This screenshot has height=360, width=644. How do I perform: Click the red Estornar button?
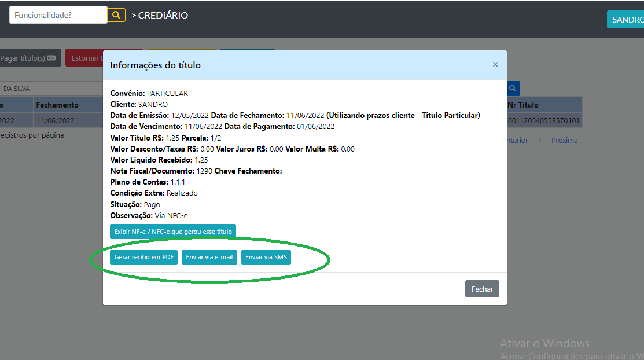[x=84, y=58]
